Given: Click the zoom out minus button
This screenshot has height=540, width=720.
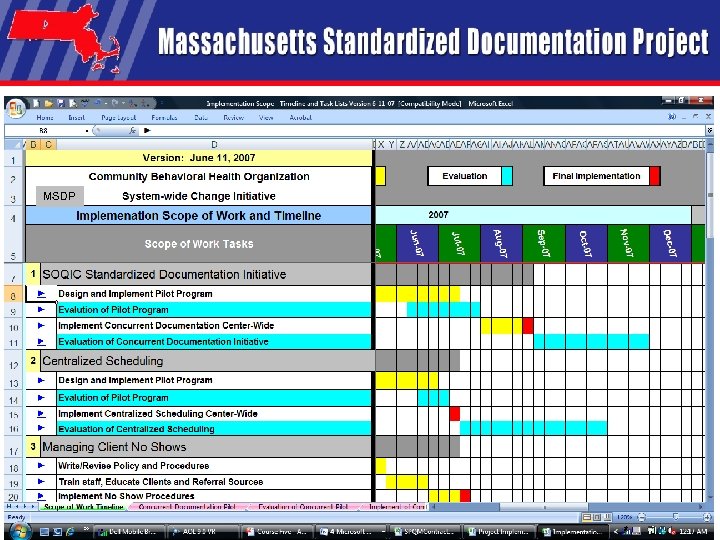Looking at the screenshot, I should point(642,517).
